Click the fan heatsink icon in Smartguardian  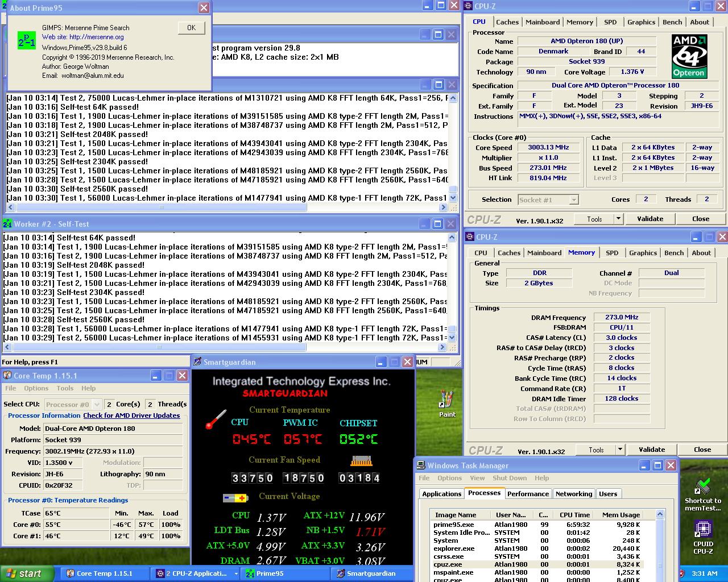(x=361, y=460)
